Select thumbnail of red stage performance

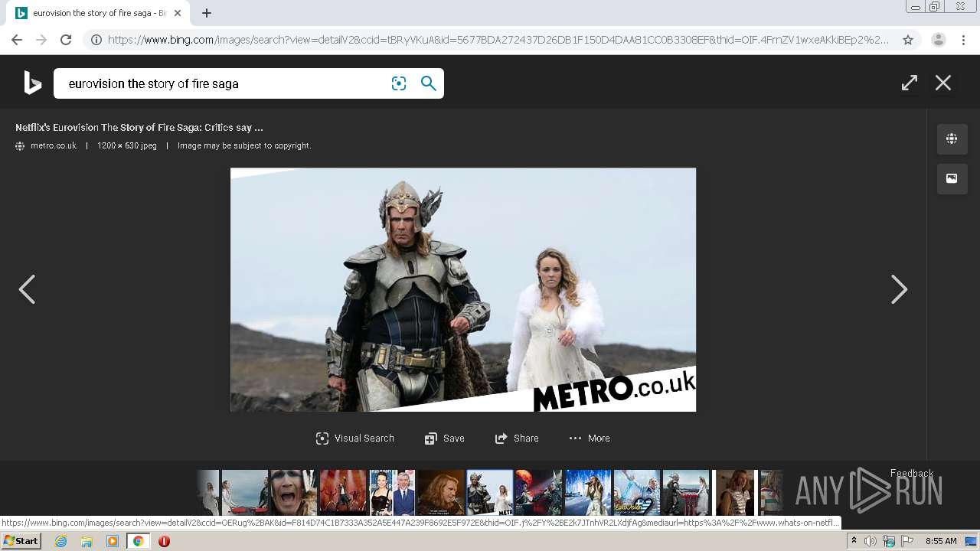342,492
